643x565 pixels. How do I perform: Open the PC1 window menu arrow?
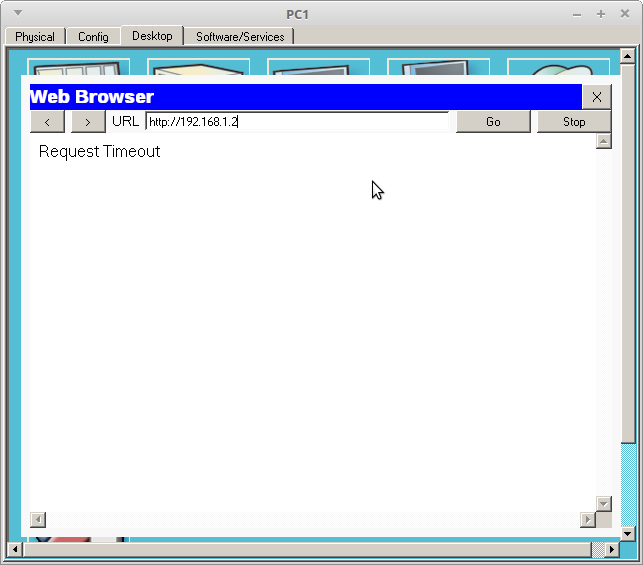18,13
